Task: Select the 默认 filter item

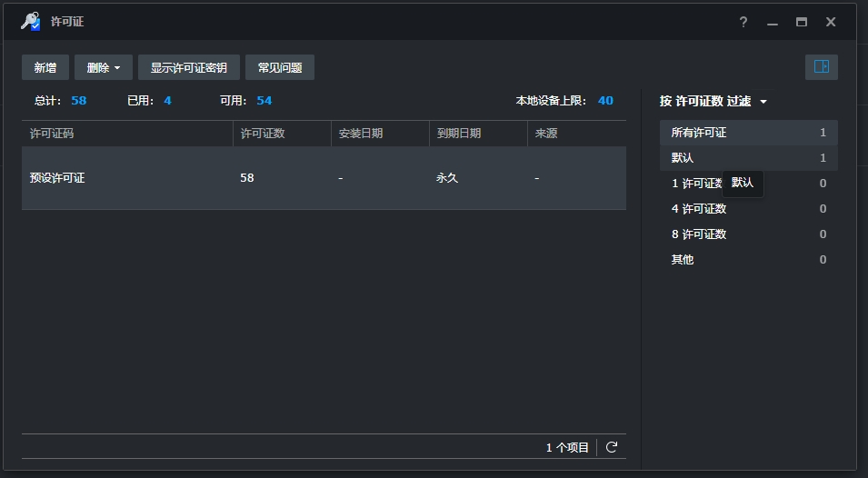Action: tap(683, 158)
